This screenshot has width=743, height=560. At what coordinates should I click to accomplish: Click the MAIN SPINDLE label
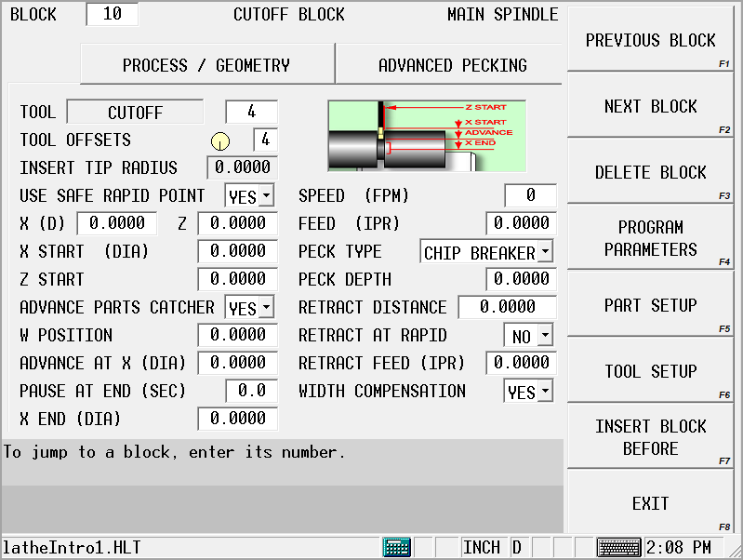coord(503,14)
